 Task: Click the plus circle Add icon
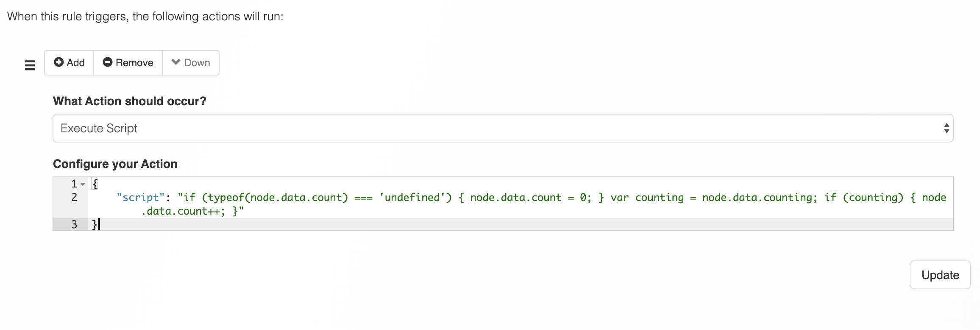58,62
